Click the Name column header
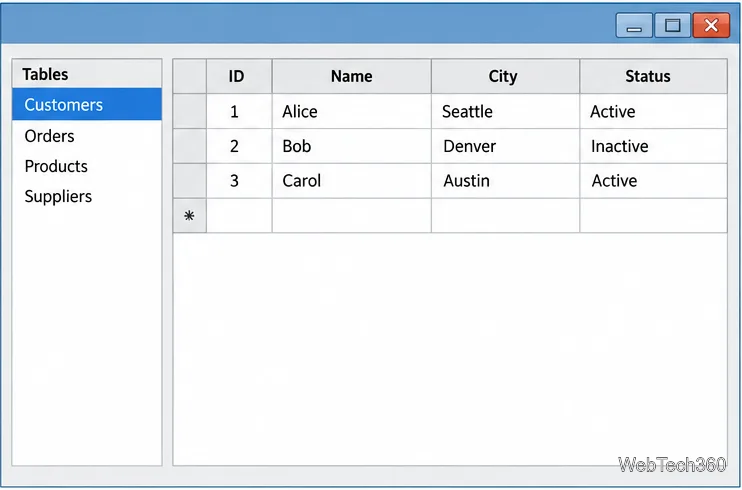Viewport: 742px width, 490px height. 352,76
